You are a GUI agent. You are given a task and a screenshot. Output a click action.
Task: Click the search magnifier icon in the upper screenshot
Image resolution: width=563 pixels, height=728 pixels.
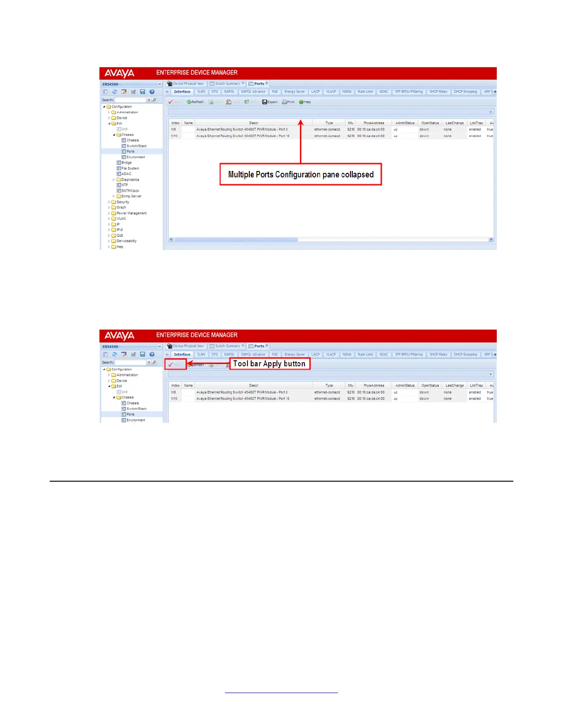pyautogui.click(x=155, y=100)
